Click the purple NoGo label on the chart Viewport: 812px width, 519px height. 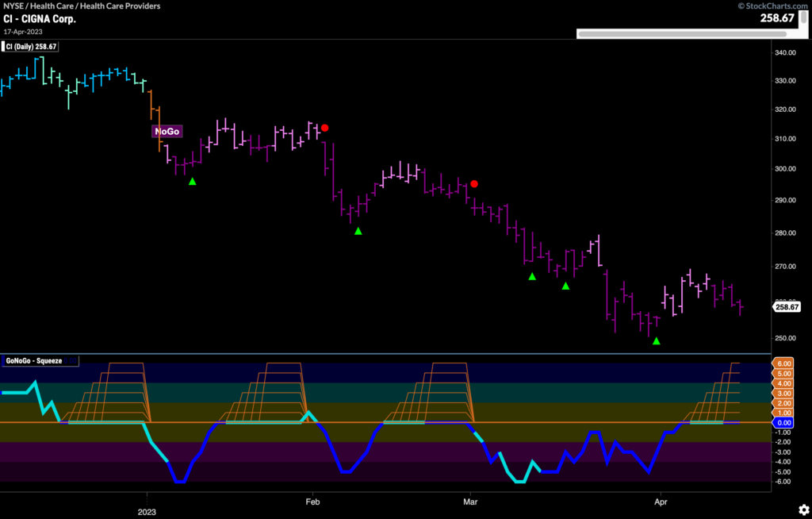pos(166,131)
